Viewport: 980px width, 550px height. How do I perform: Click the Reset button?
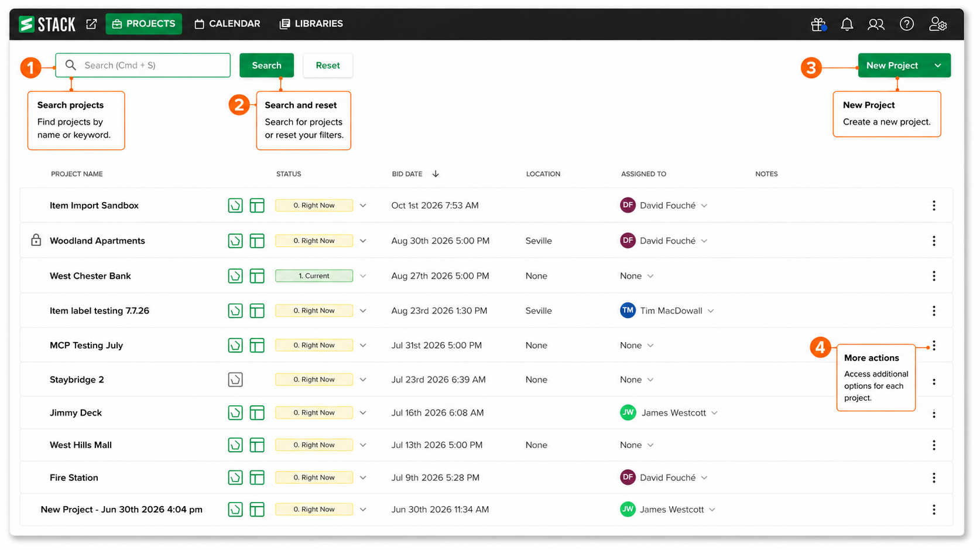(328, 66)
